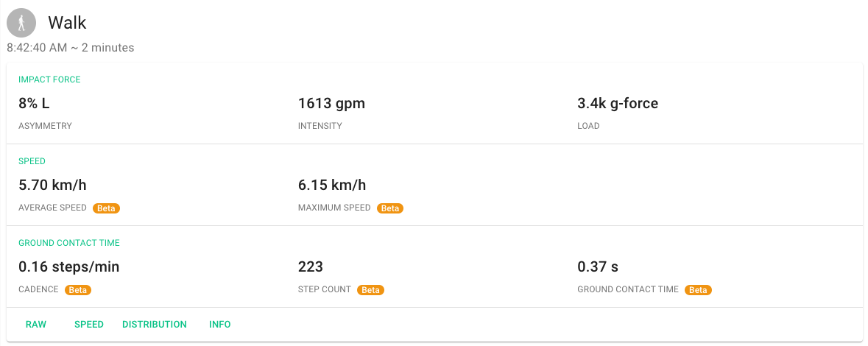Viewport: 868px width, 346px height.
Task: Click the 5.70 km/h average speed value
Action: [52, 185]
